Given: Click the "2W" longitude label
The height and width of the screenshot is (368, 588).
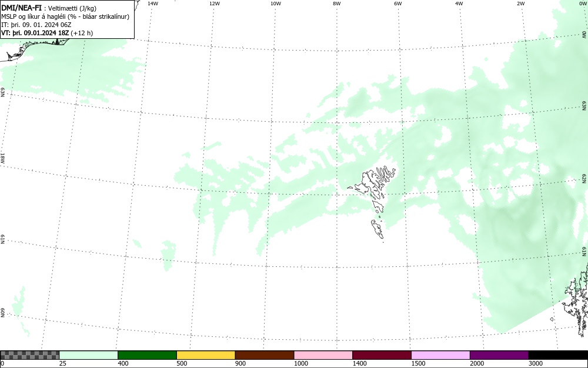Looking at the screenshot, I should (x=520, y=4).
